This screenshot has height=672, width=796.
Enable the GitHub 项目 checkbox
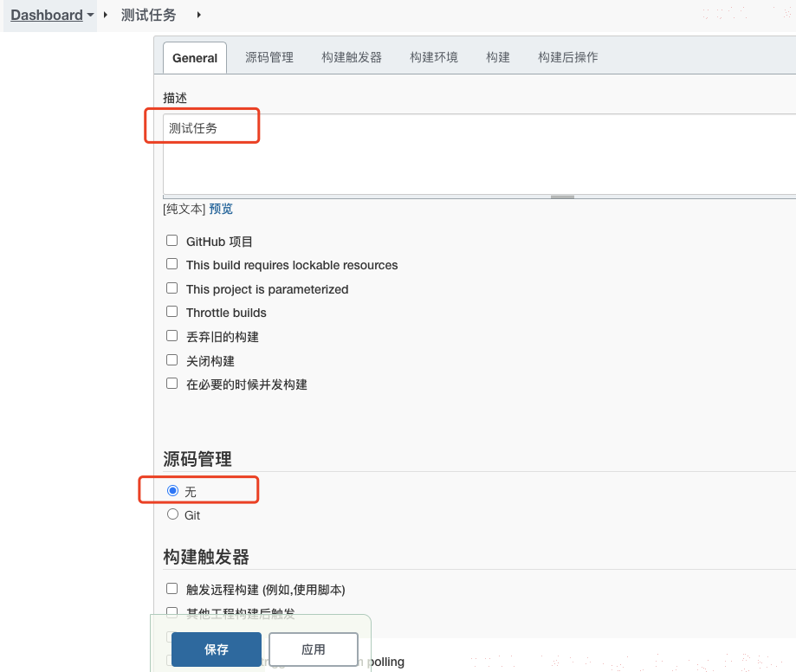[172, 241]
